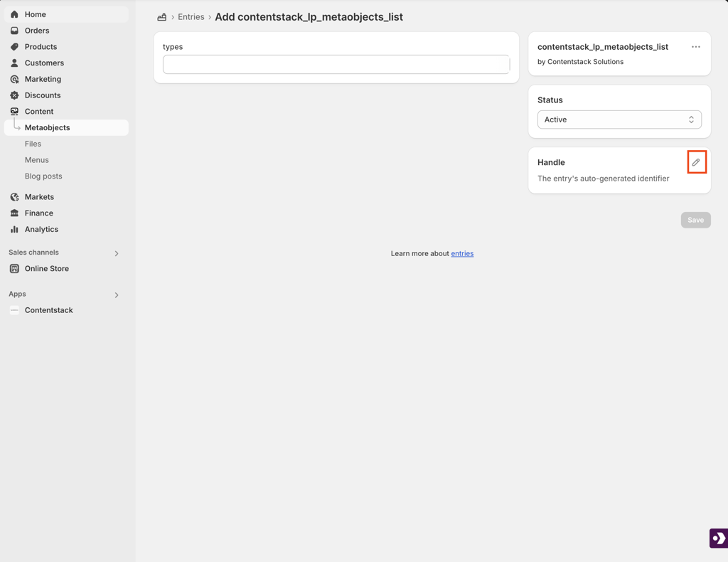Open the three-dot menu for contentstack_lp_metaobjects_list

click(x=696, y=47)
